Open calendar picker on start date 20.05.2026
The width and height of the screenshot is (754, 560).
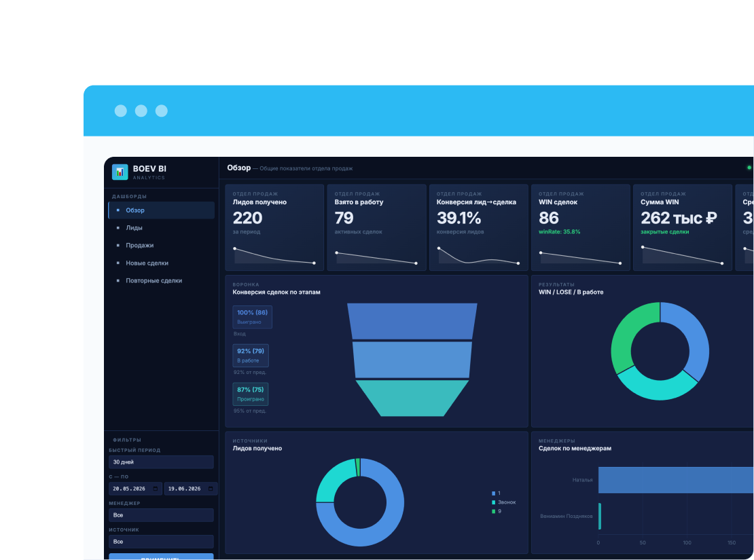(x=155, y=489)
